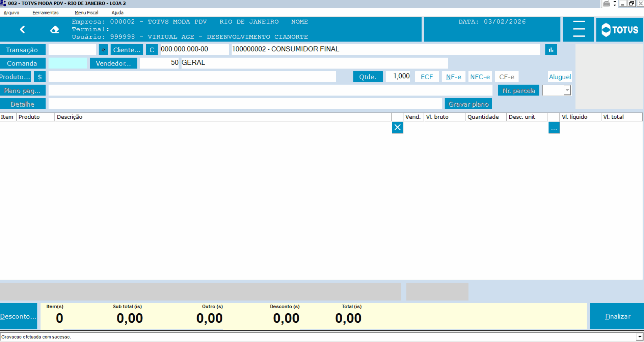Select the CF-e document type

tap(507, 77)
